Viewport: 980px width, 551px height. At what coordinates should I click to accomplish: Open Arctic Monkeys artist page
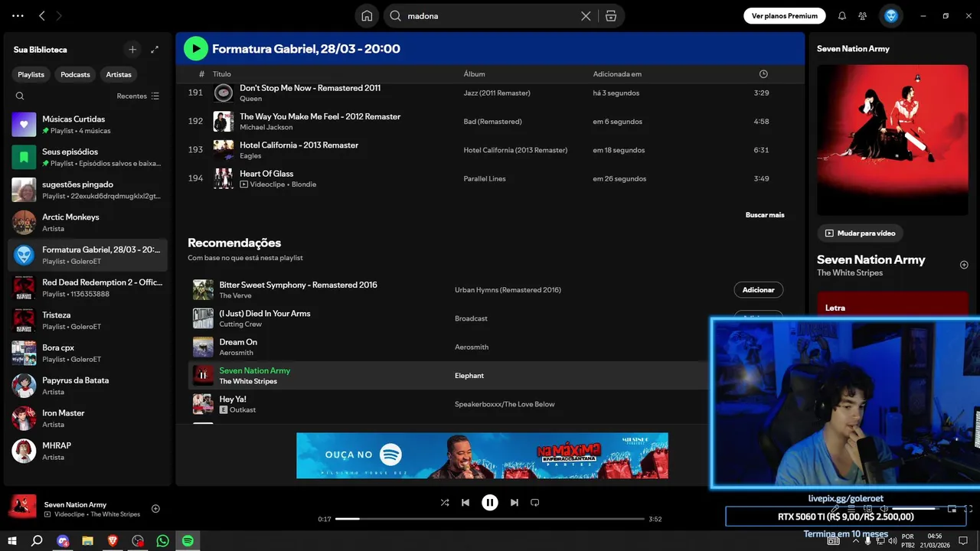click(x=87, y=223)
